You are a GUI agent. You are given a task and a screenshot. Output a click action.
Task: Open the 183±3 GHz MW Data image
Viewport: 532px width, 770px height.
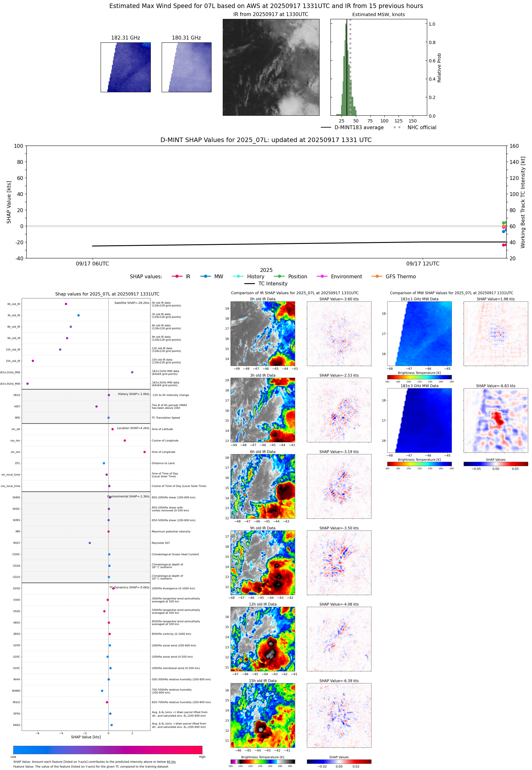point(419,420)
